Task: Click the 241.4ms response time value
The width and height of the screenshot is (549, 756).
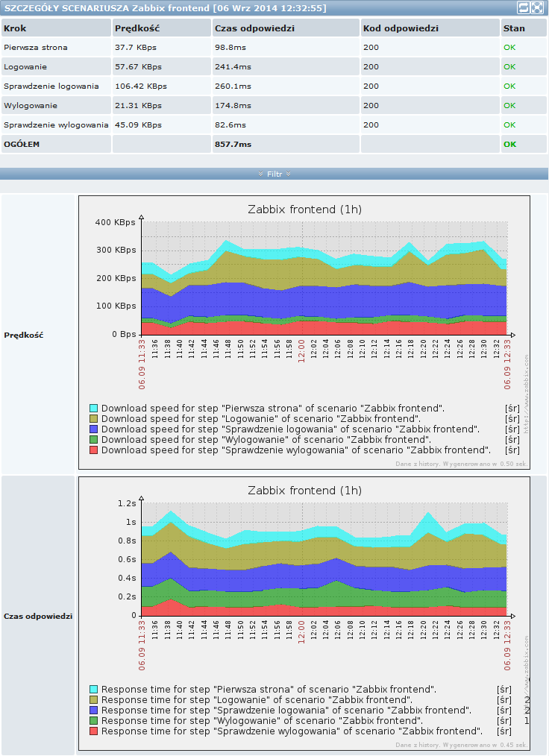Action: click(233, 67)
